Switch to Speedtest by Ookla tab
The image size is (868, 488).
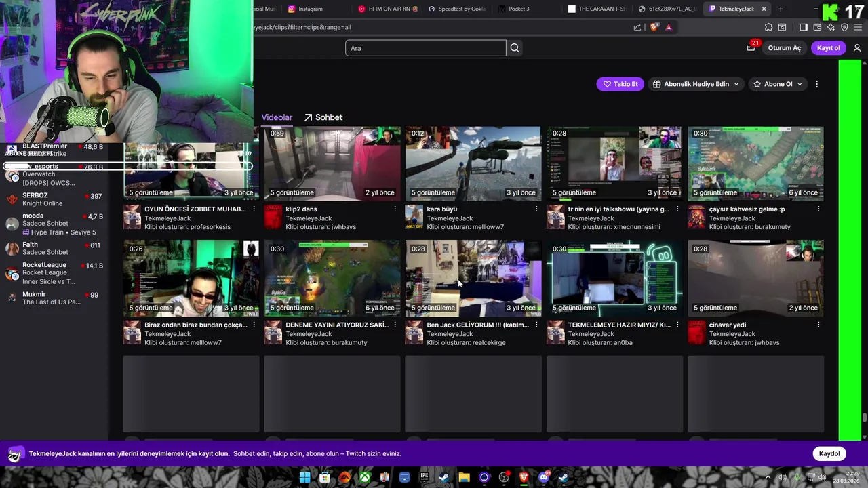457,9
